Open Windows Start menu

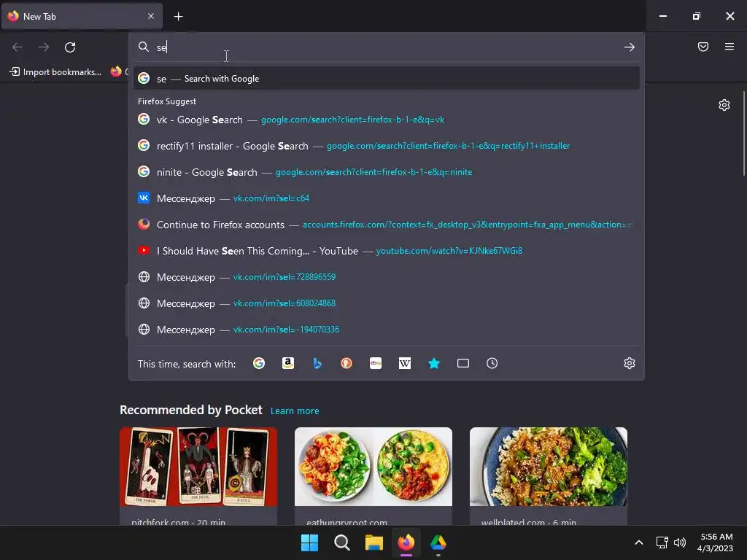coord(309,542)
